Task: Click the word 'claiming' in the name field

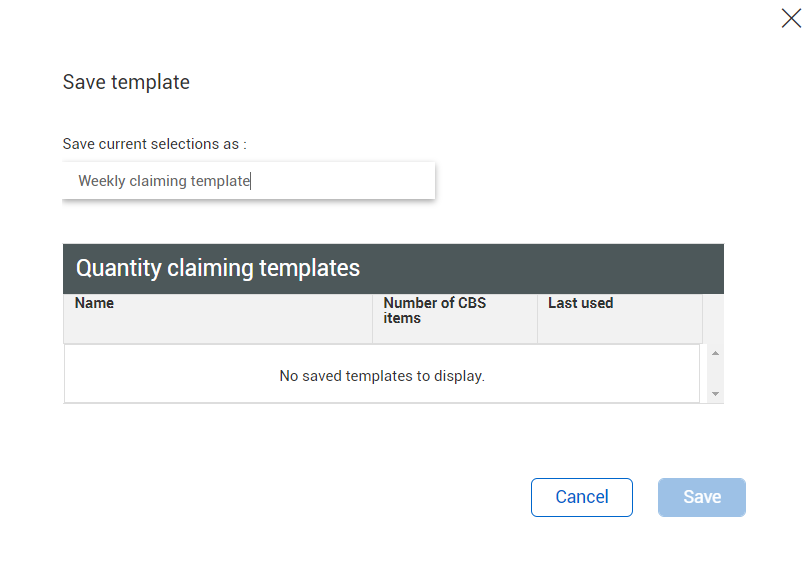Action: [159, 181]
